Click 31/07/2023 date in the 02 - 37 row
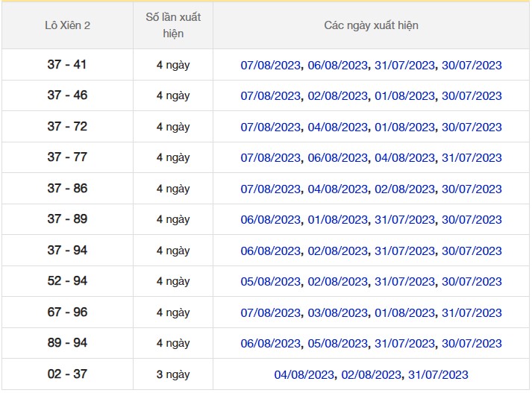 point(438,375)
